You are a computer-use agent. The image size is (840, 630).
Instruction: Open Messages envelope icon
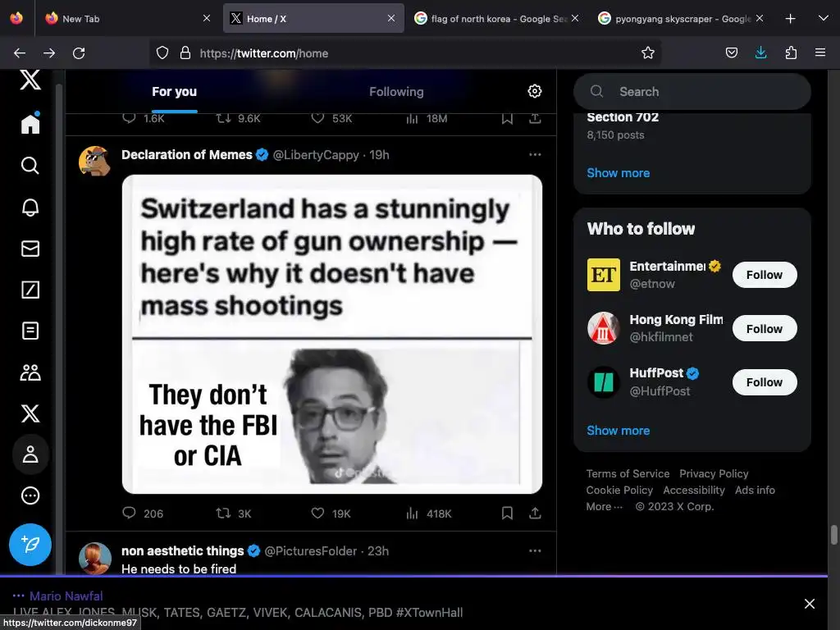[30, 248]
